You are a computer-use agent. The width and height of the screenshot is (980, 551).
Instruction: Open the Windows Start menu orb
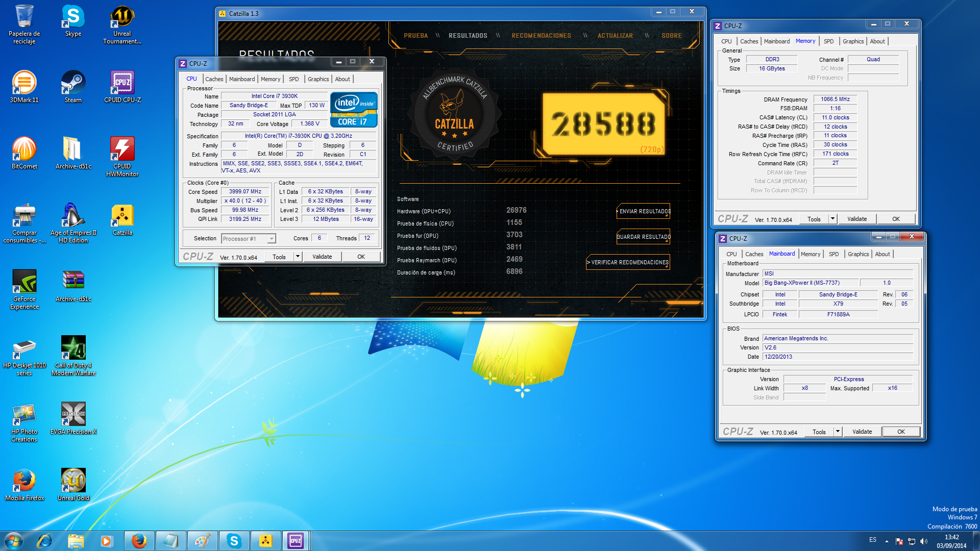tap(14, 541)
